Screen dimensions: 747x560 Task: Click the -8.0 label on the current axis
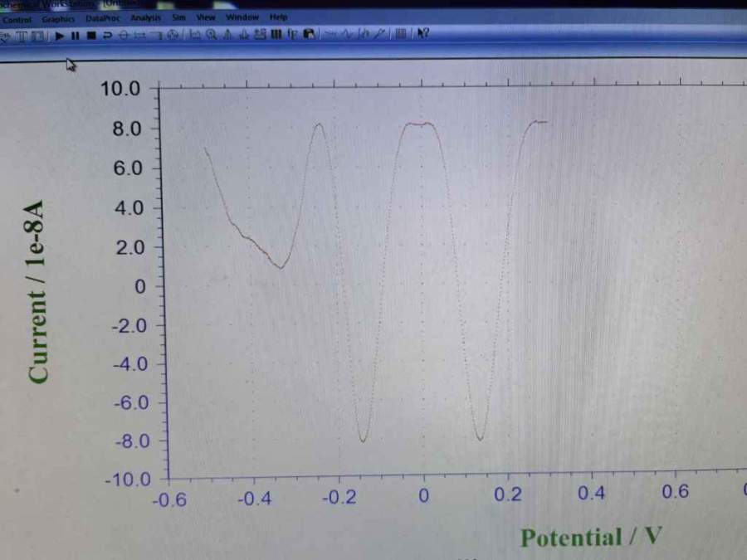point(132,441)
